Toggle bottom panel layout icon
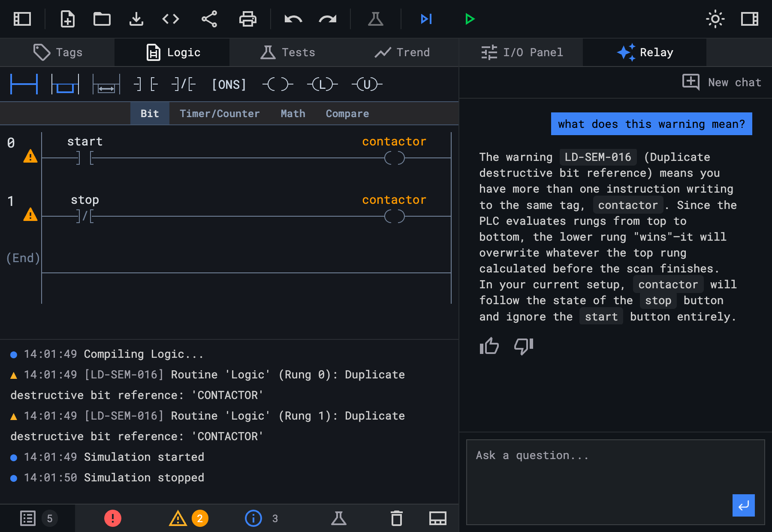Screen dimensions: 772x532 click(438, 518)
